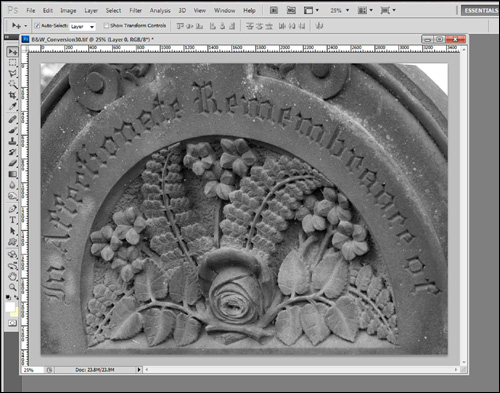Select the Pen tool
Image resolution: width=500 pixels, height=393 pixels.
tap(13, 209)
